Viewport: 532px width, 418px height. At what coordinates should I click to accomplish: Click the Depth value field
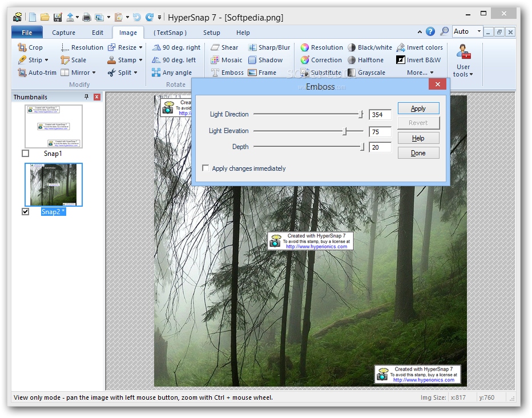(380, 147)
